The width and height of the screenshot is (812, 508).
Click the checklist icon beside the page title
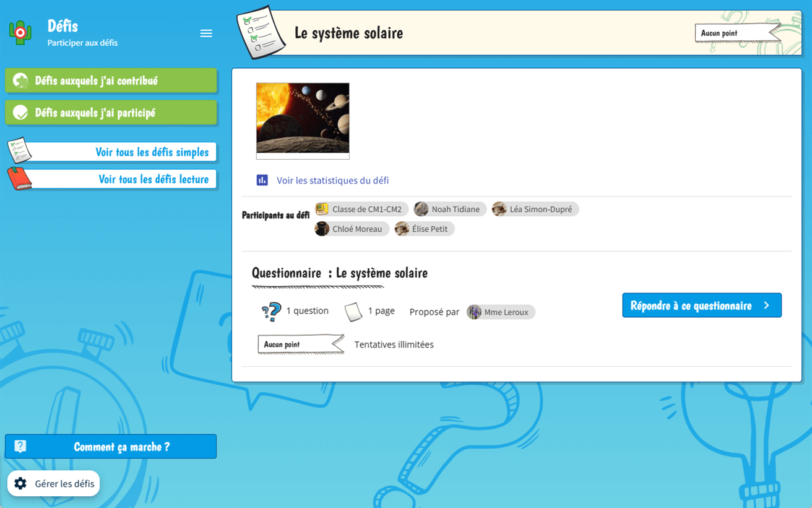(x=261, y=33)
